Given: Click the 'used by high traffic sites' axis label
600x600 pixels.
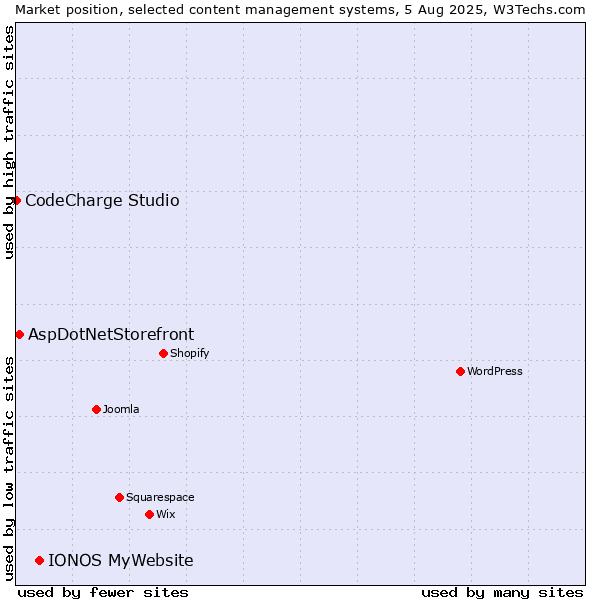Looking at the screenshot, I should [x=8, y=142].
